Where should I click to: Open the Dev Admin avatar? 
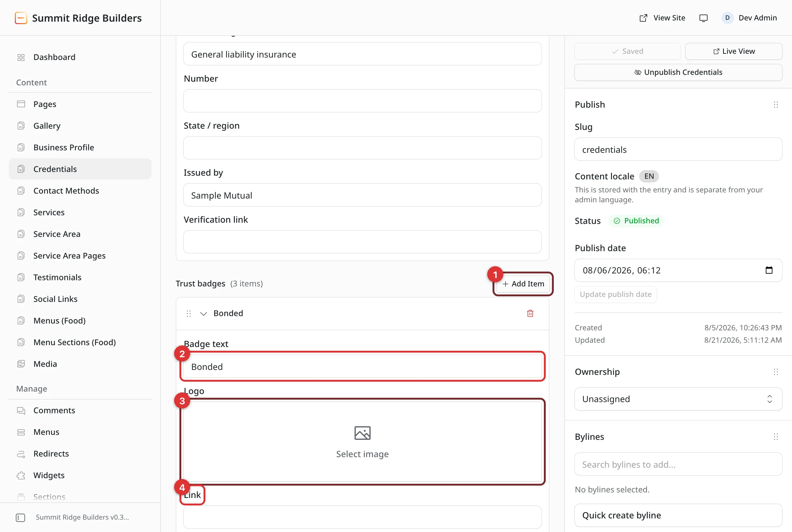[x=728, y=18]
